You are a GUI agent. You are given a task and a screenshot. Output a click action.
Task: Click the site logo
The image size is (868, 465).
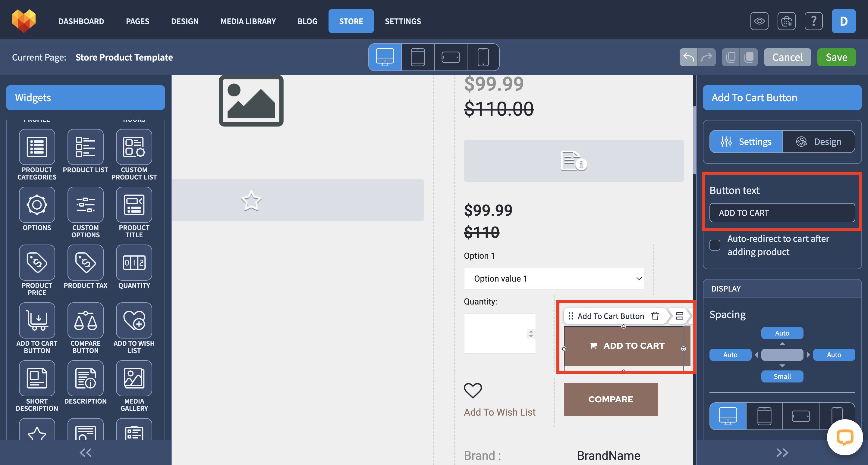pos(24,21)
